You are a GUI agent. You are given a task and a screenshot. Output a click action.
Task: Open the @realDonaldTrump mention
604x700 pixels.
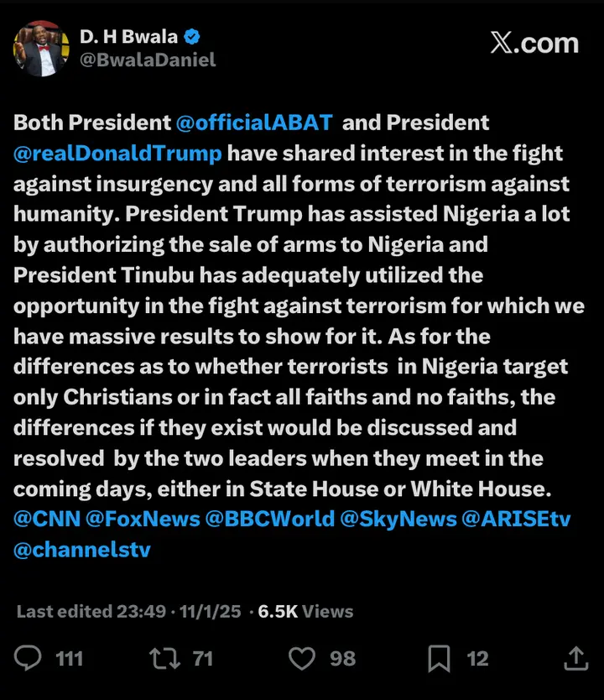pos(118,153)
